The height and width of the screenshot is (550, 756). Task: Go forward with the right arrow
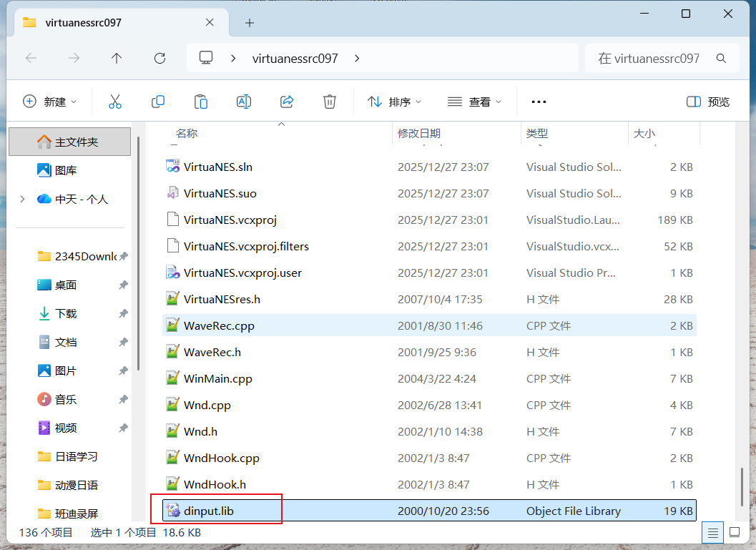tap(74, 59)
